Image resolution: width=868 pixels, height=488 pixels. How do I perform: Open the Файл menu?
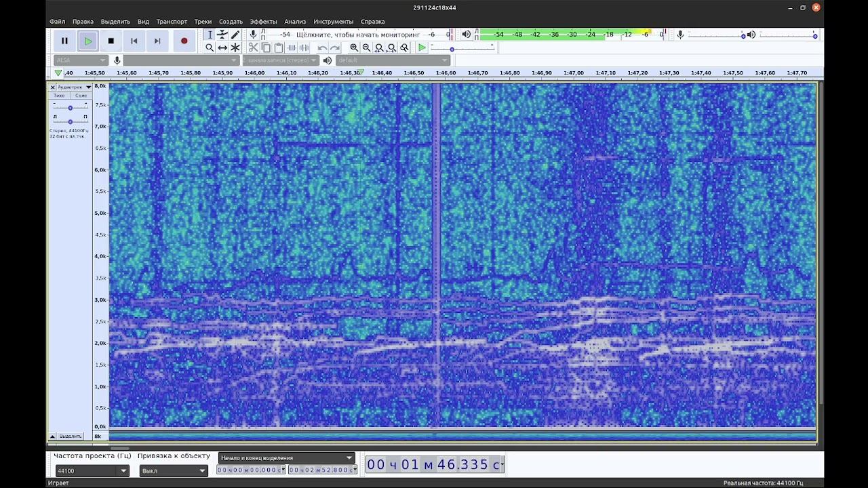point(58,22)
